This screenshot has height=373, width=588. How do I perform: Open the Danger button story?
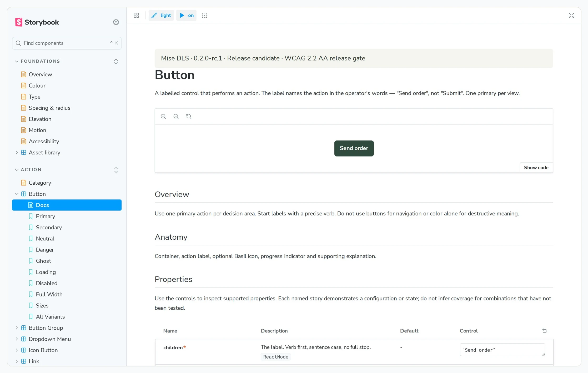tap(67, 250)
